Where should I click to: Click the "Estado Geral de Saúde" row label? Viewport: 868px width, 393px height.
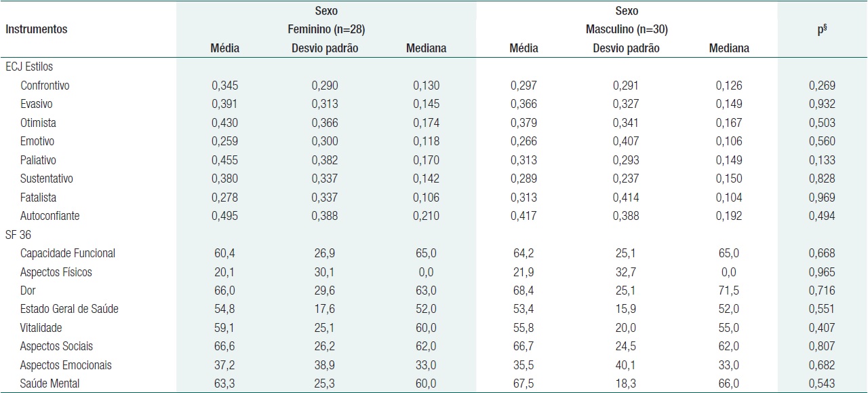(69, 309)
